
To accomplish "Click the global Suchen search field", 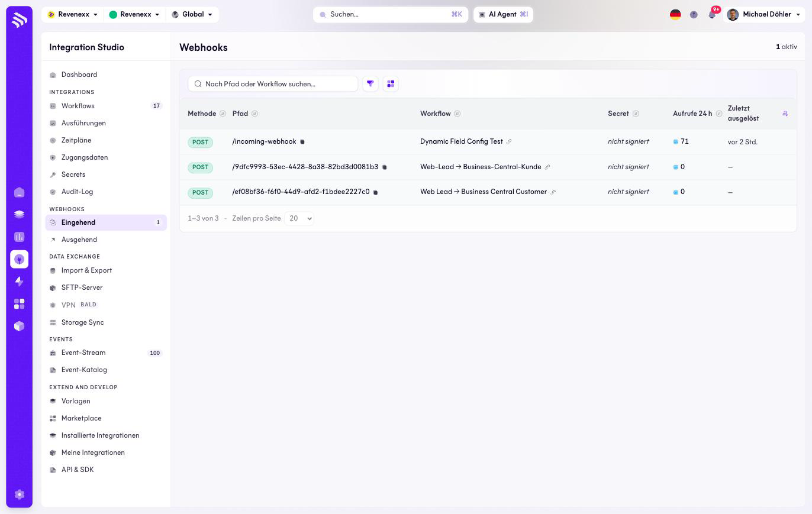I will pos(391,15).
